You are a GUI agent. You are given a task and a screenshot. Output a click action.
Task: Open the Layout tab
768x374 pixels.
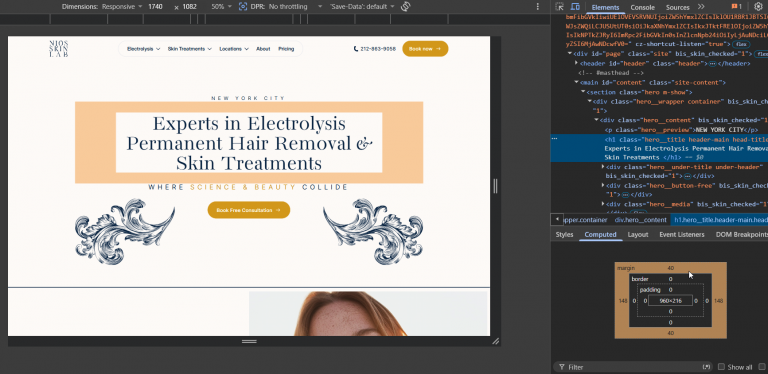point(638,234)
